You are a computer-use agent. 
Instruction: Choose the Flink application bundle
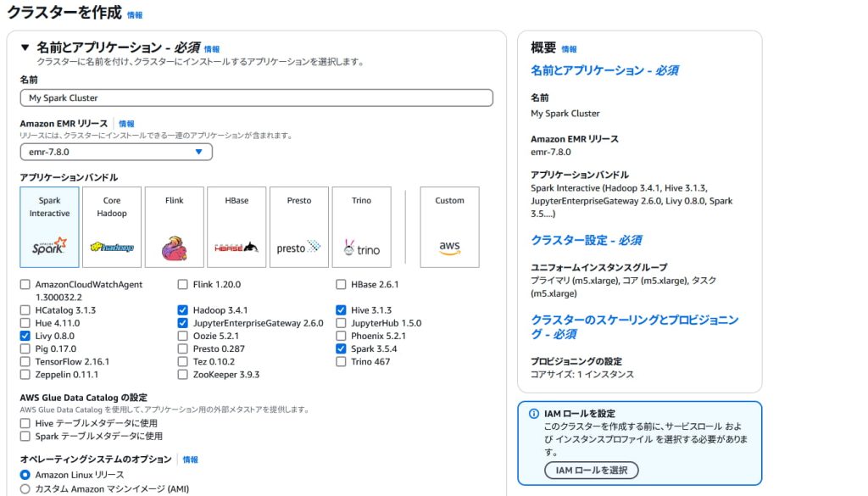(175, 227)
